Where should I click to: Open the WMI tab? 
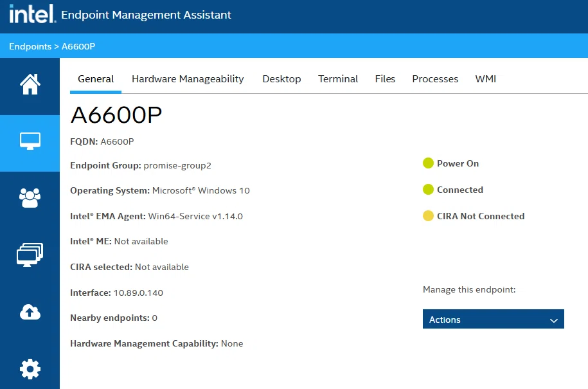click(486, 79)
